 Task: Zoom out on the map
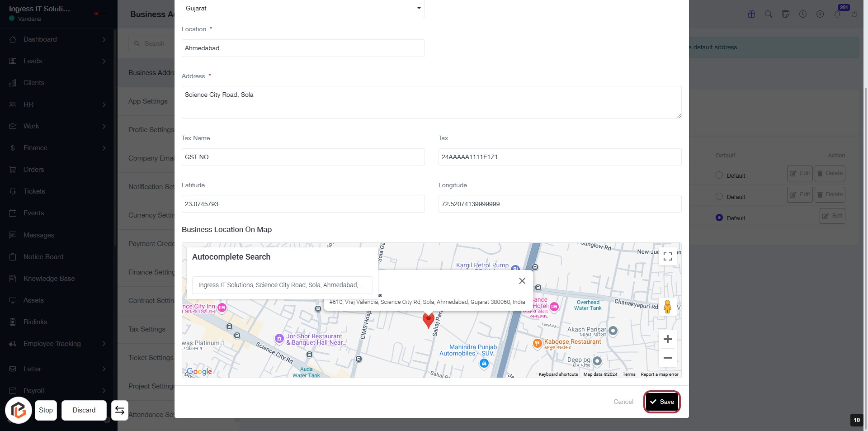click(667, 358)
